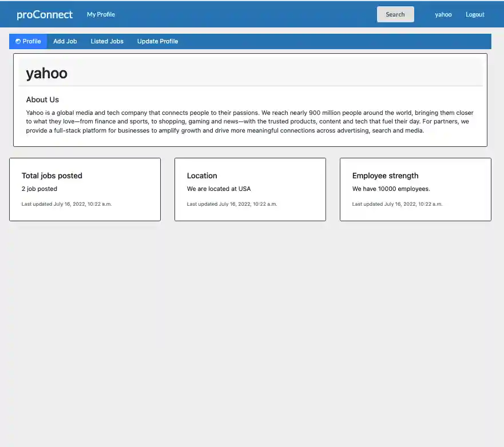The image size is (504, 447).
Task: Click the Profile tab icon
Action: 18,41
